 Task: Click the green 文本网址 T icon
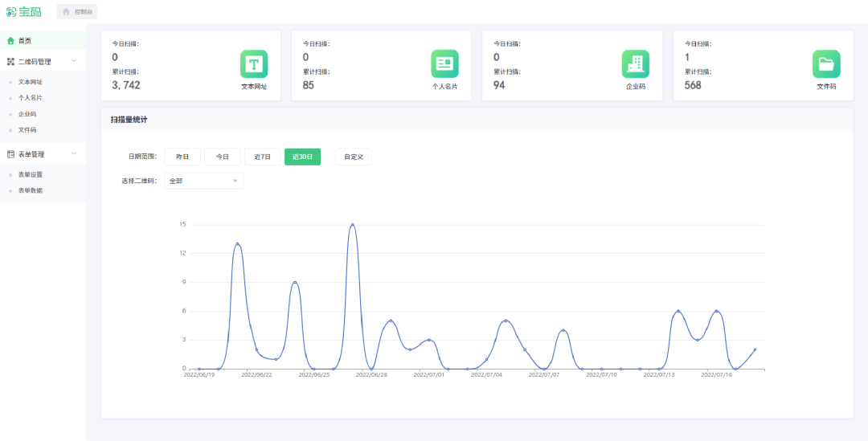pyautogui.click(x=254, y=64)
